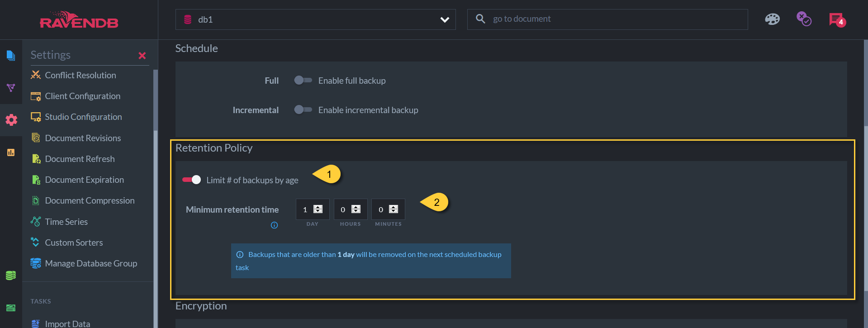868x328 pixels.
Task: Click the info icon under Minimum retention time
Action: pos(274,225)
